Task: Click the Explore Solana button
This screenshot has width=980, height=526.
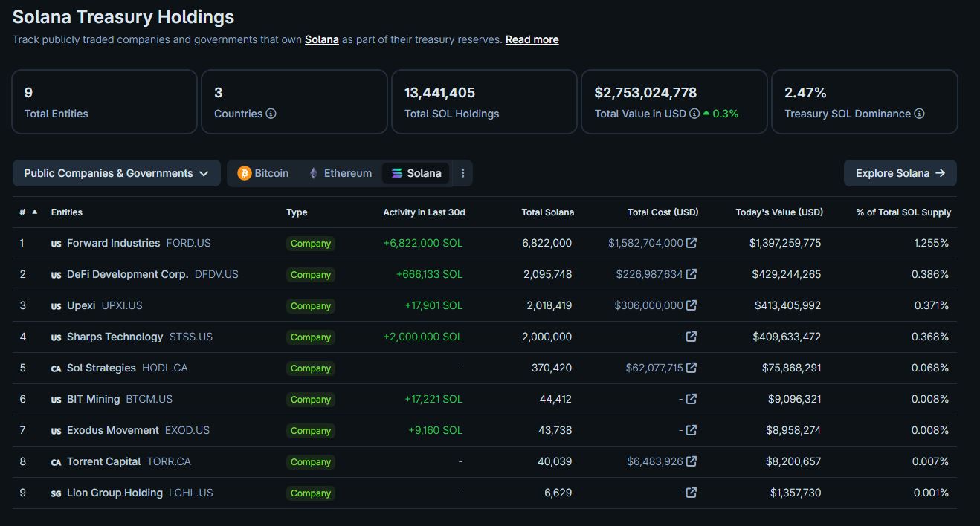Action: tap(900, 173)
